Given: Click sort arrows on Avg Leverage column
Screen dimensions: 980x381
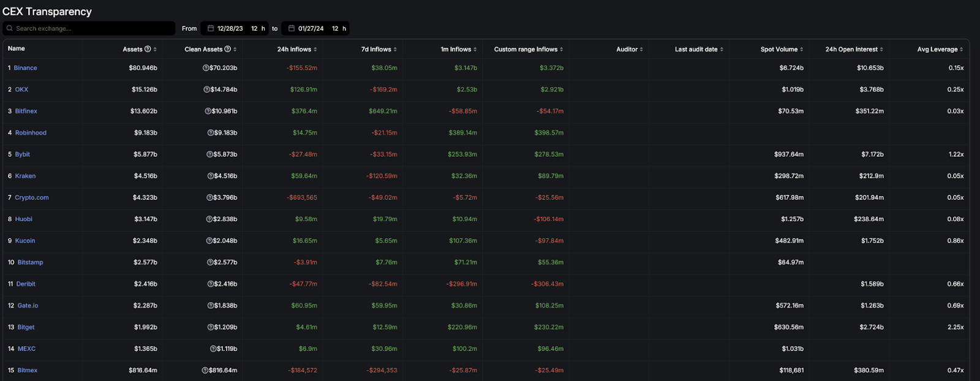Looking at the screenshot, I should pyautogui.click(x=962, y=49).
